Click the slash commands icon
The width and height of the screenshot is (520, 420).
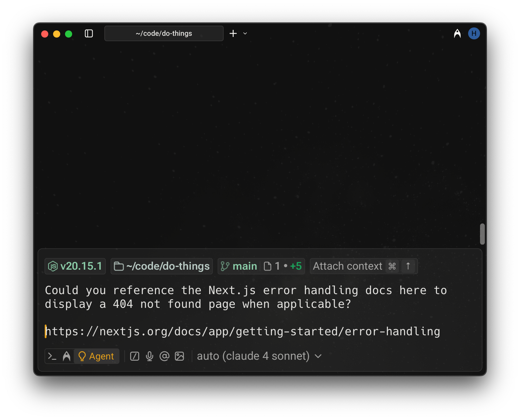[134, 356]
